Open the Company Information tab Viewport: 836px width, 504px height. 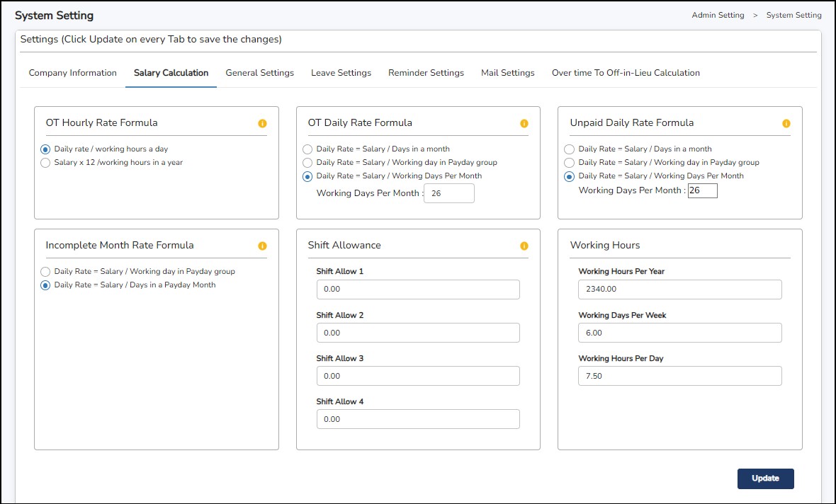tap(72, 73)
